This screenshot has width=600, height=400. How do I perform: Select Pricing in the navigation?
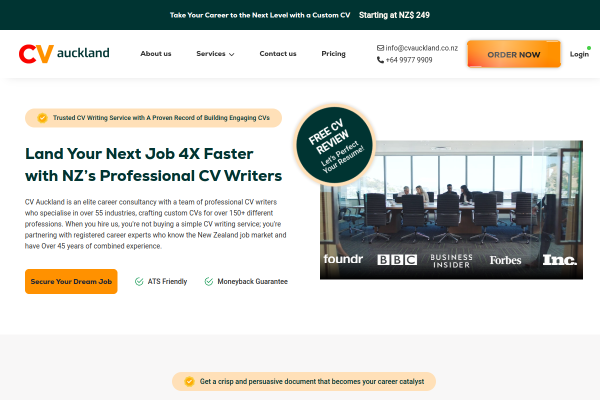click(333, 54)
